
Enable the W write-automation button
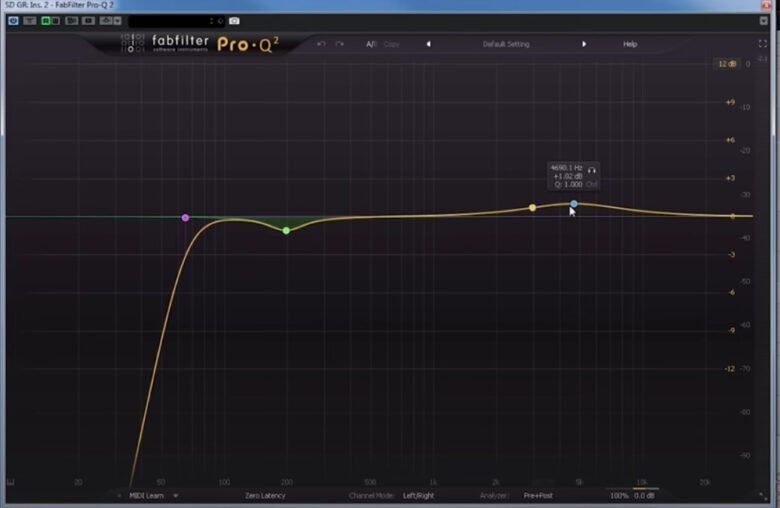coord(56,21)
